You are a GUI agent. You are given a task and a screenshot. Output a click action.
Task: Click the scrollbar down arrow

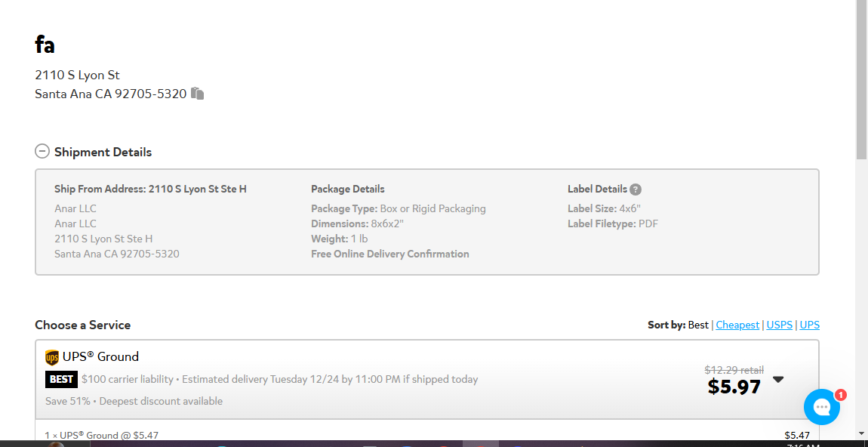[862, 433]
